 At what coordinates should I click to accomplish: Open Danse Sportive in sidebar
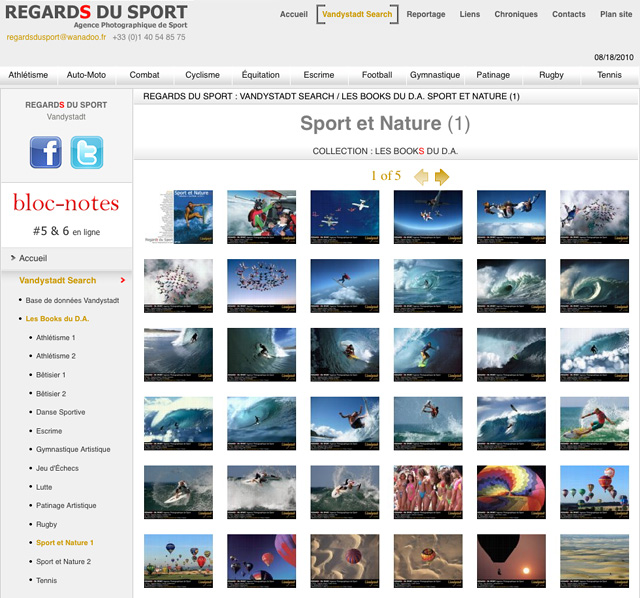[60, 412]
